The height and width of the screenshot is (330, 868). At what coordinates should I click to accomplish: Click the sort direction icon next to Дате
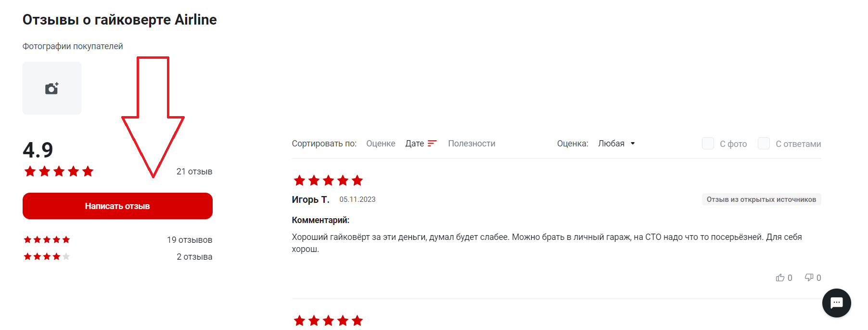pyautogui.click(x=432, y=144)
